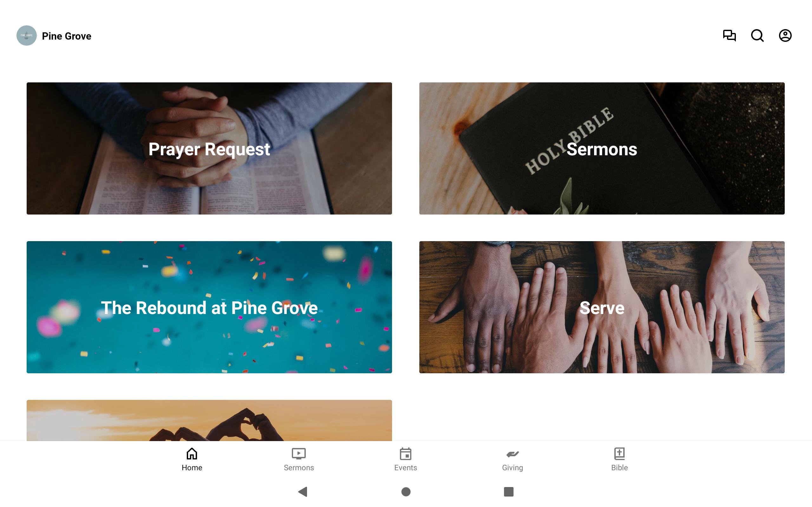Tap the Android home circle button
Screen dimensions: 812x507
(406, 491)
